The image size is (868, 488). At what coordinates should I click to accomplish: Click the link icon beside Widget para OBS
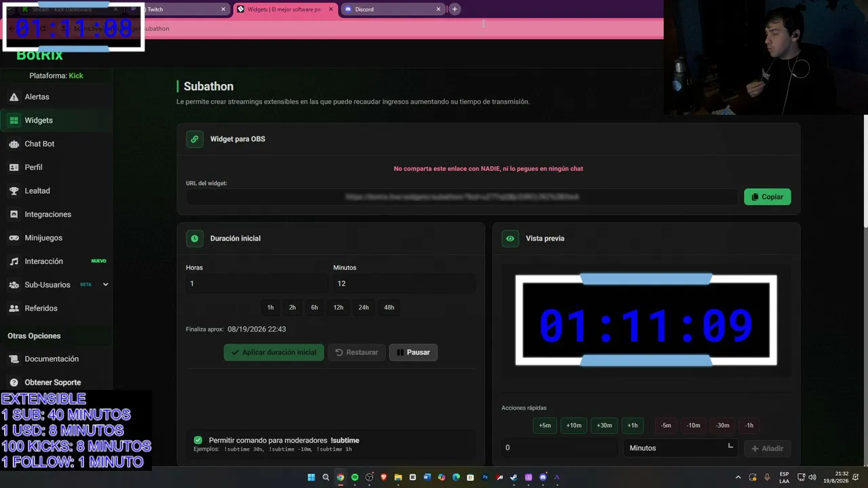click(x=195, y=139)
